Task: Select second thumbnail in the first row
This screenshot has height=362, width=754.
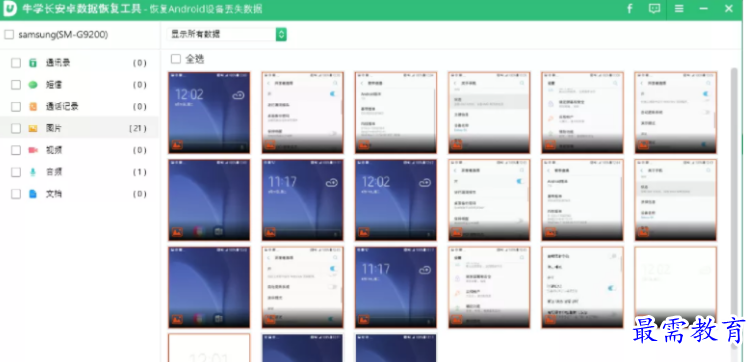Action: [302, 112]
